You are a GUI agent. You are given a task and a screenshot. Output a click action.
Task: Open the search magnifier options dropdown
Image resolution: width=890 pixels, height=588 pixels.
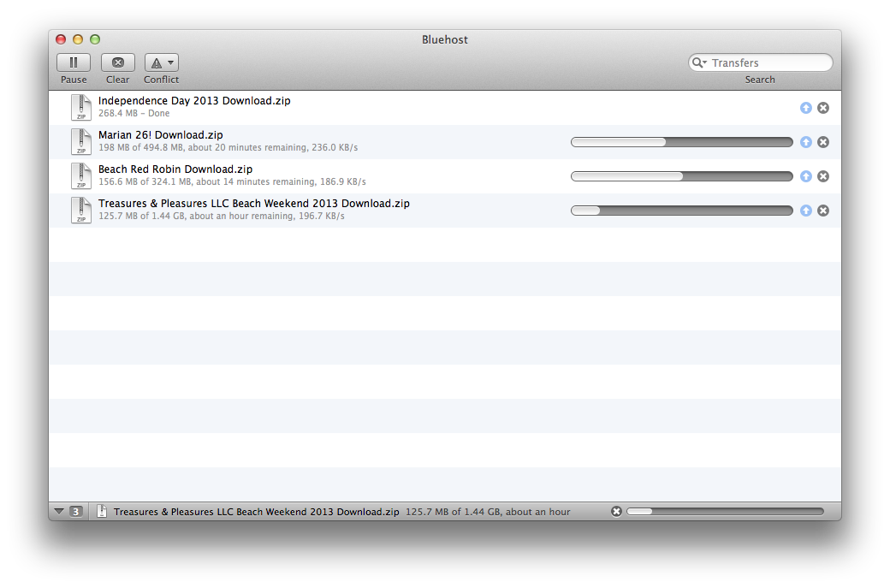699,62
